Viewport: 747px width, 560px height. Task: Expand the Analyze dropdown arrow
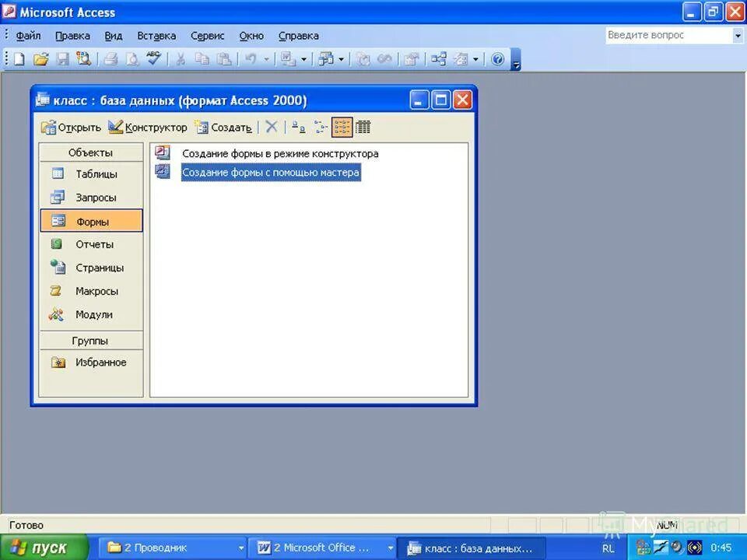point(341,60)
